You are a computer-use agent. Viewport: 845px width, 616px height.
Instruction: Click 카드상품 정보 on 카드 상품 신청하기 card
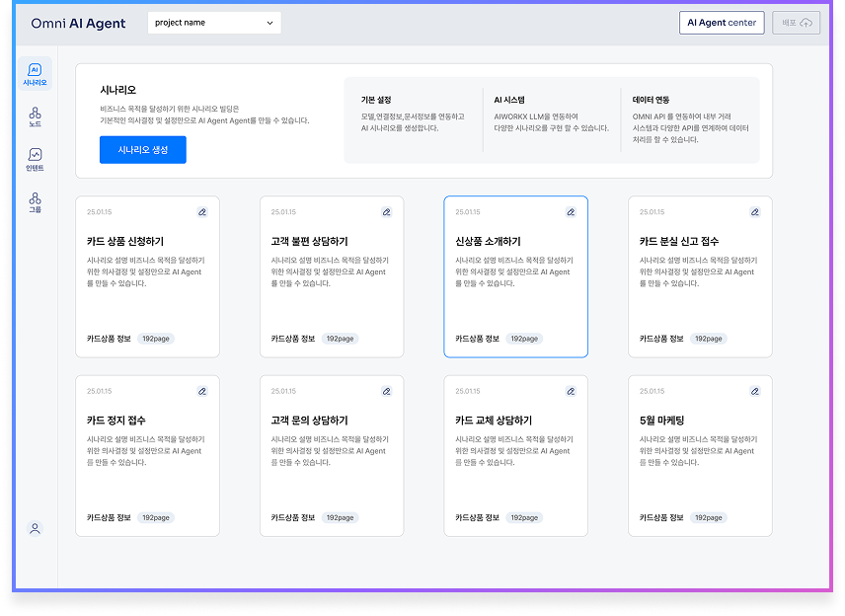pyautogui.click(x=109, y=339)
